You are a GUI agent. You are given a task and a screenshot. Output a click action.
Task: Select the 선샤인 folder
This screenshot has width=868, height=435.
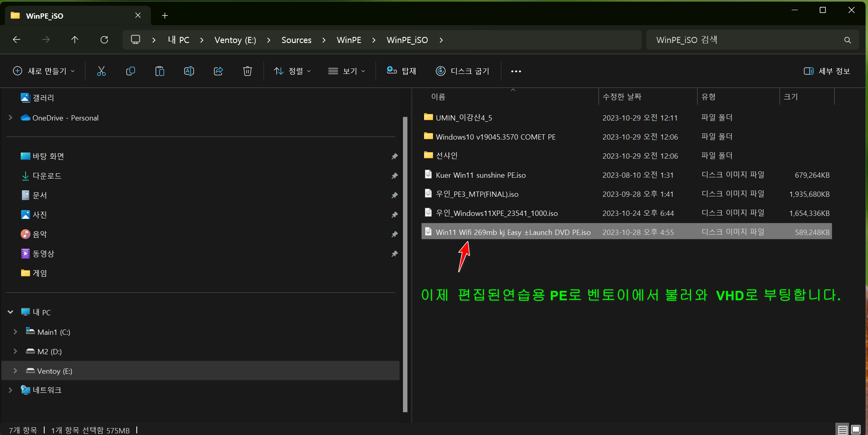(627, 156)
